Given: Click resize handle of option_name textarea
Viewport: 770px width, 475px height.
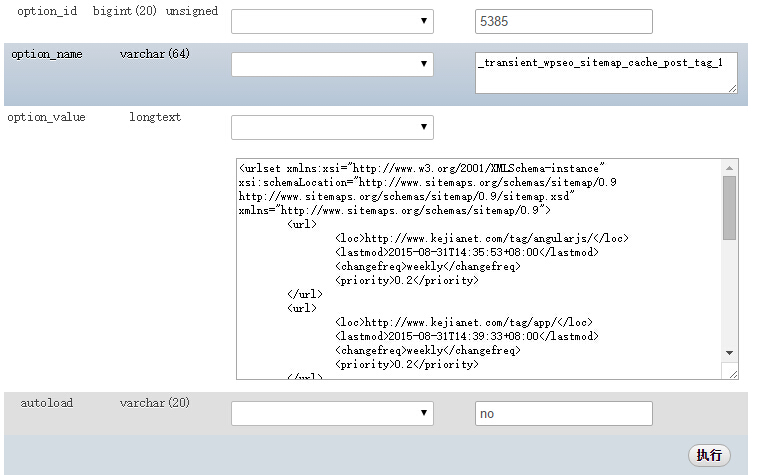Looking at the screenshot, I should click(733, 88).
